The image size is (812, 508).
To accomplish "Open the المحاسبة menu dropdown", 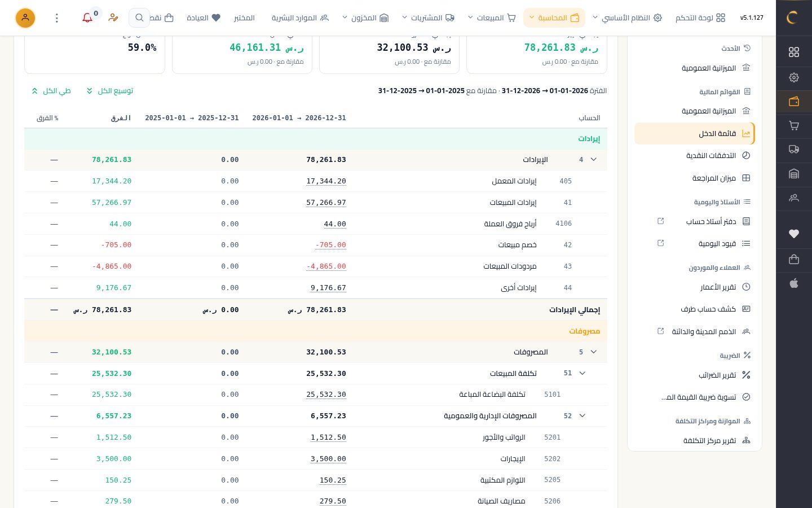I will pyautogui.click(x=554, y=18).
